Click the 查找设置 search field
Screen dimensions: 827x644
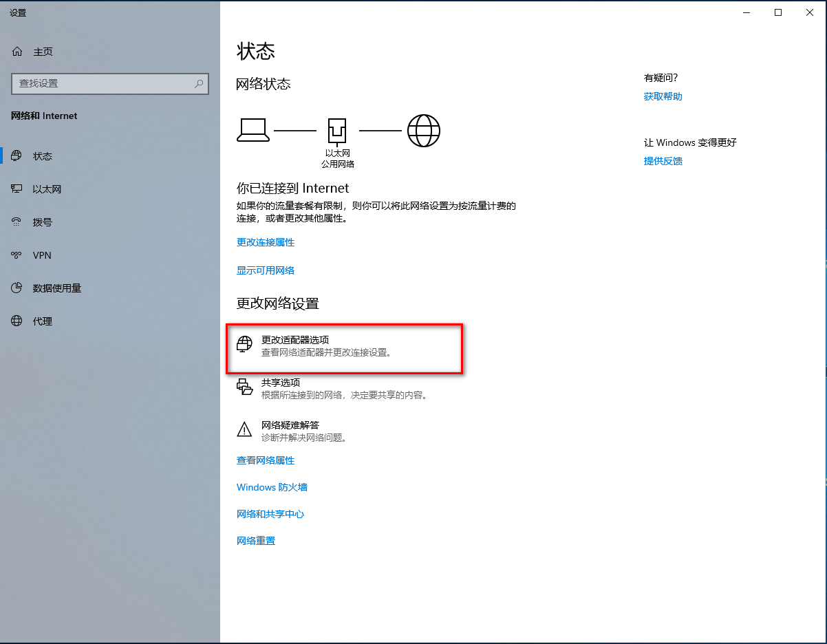(110, 83)
